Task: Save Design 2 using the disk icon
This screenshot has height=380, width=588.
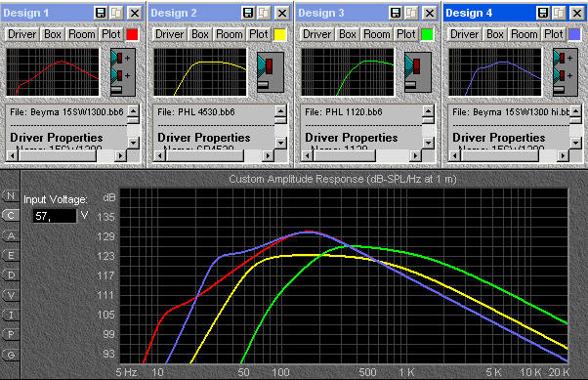Action: coord(247,13)
